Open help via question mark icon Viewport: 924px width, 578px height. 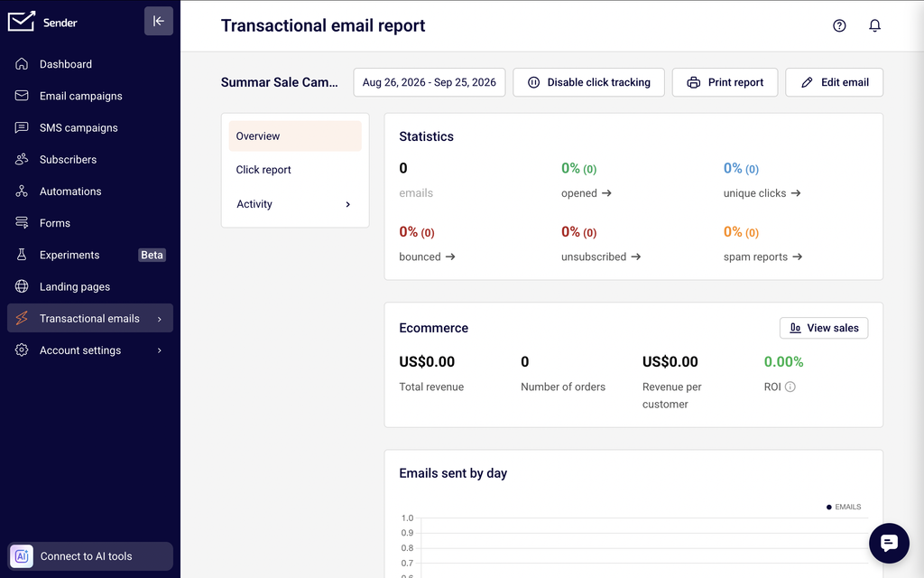[x=839, y=25]
